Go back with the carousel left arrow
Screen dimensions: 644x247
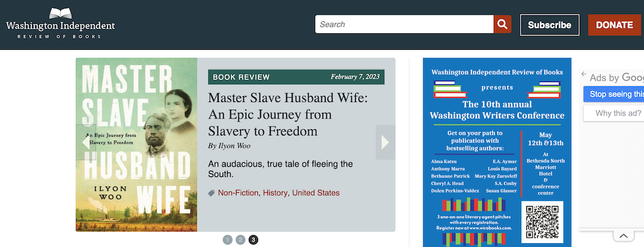[86, 142]
